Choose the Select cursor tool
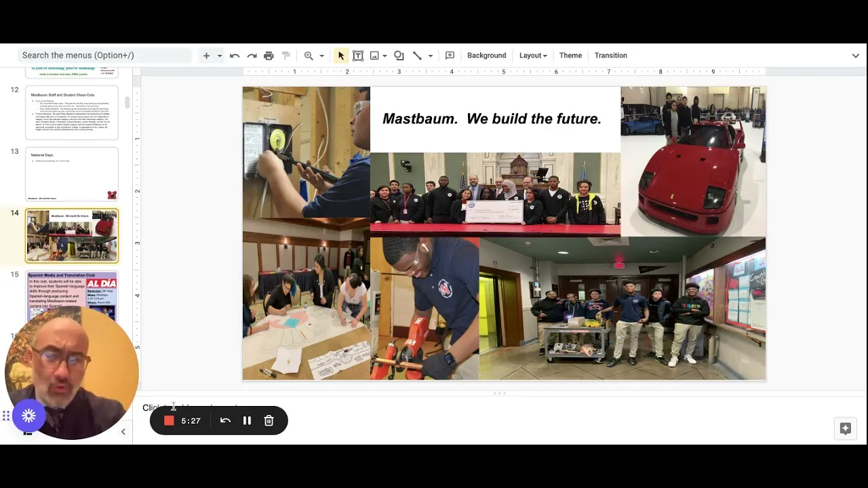This screenshot has height=488, width=868. [x=340, y=56]
